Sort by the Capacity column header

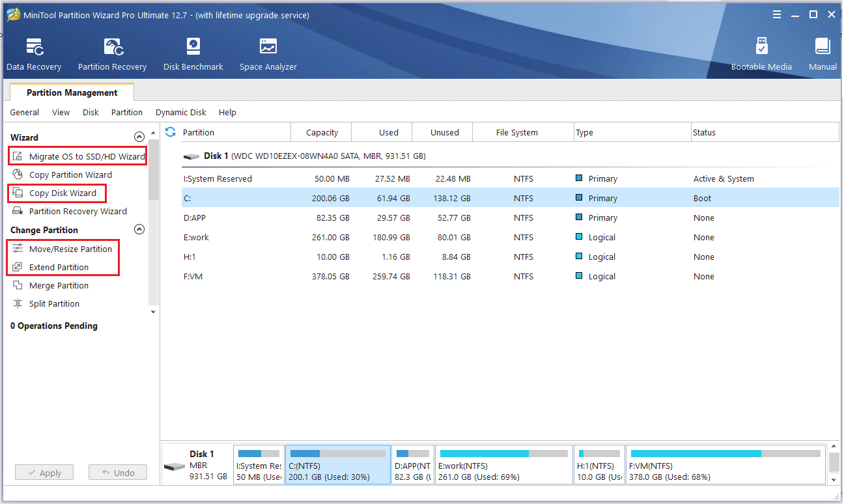click(x=321, y=132)
